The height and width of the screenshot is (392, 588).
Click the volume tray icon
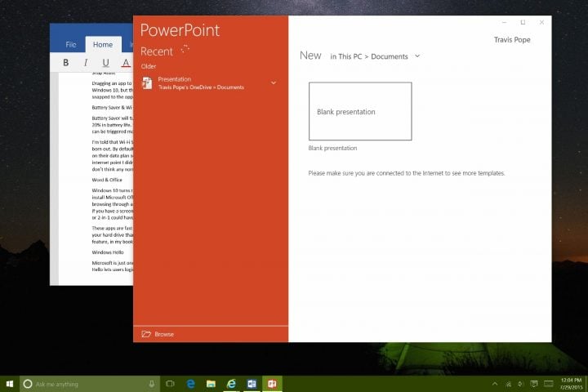[x=520, y=384]
